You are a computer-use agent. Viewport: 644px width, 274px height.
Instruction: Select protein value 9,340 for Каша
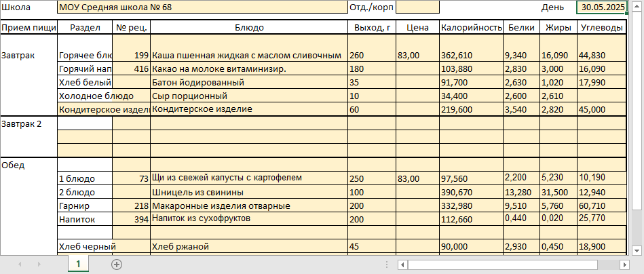522,48
